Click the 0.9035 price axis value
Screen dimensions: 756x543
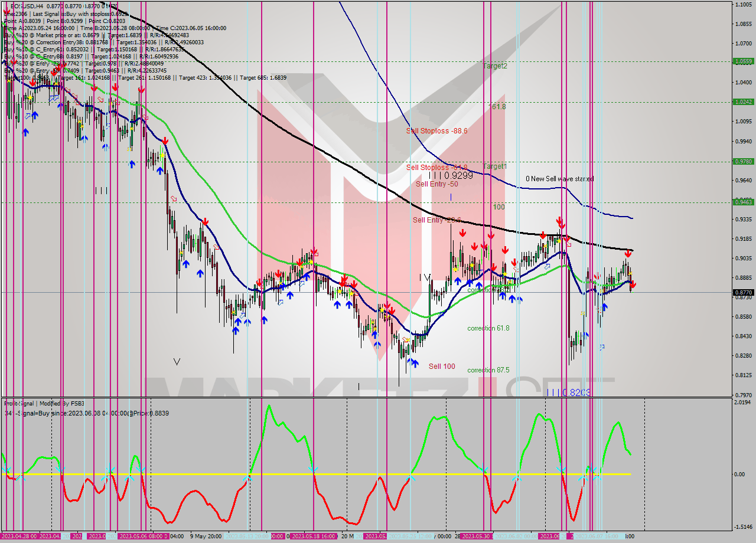point(742,258)
